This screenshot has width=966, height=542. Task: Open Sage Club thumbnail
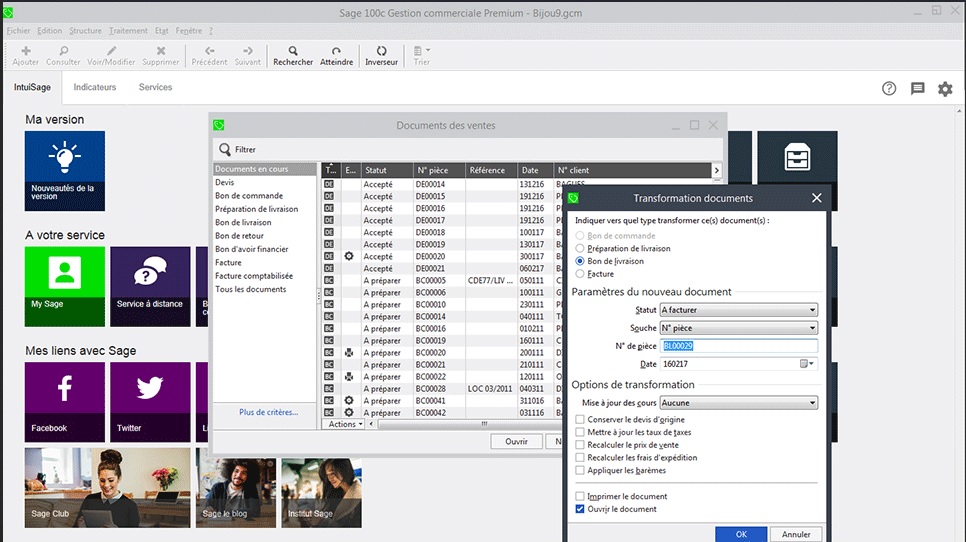pyautogui.click(x=108, y=488)
